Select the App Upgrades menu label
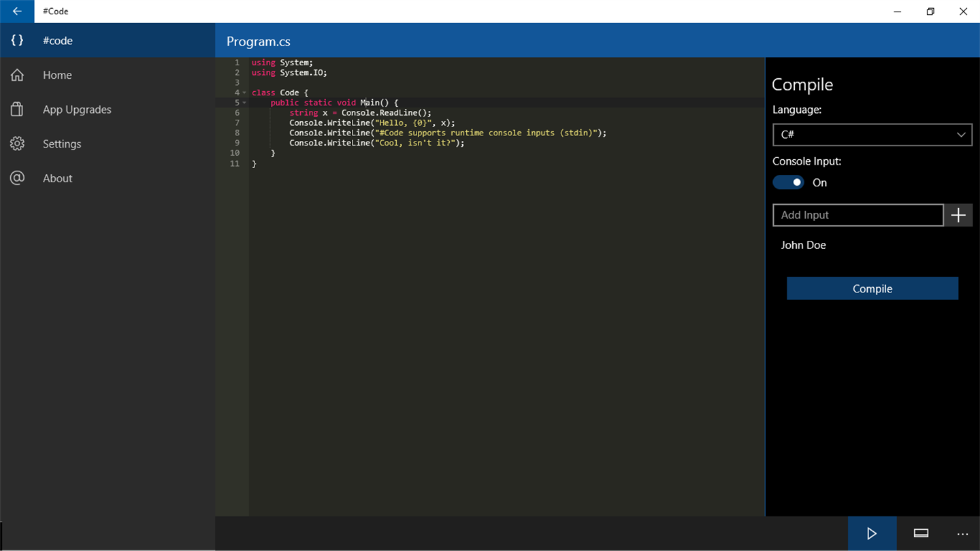This screenshot has width=980, height=551. click(77, 110)
